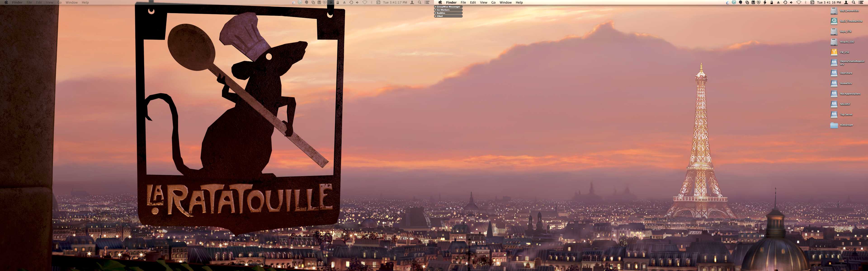Viewport: 868px width, 271px height.
Task: Click the 3:41:16 PM menu bar clock
Action: tap(829, 3)
